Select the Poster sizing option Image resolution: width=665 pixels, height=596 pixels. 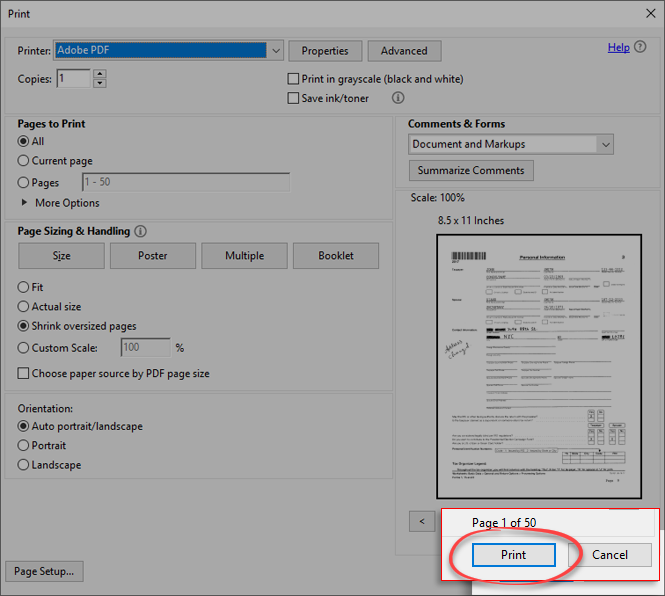tap(153, 255)
